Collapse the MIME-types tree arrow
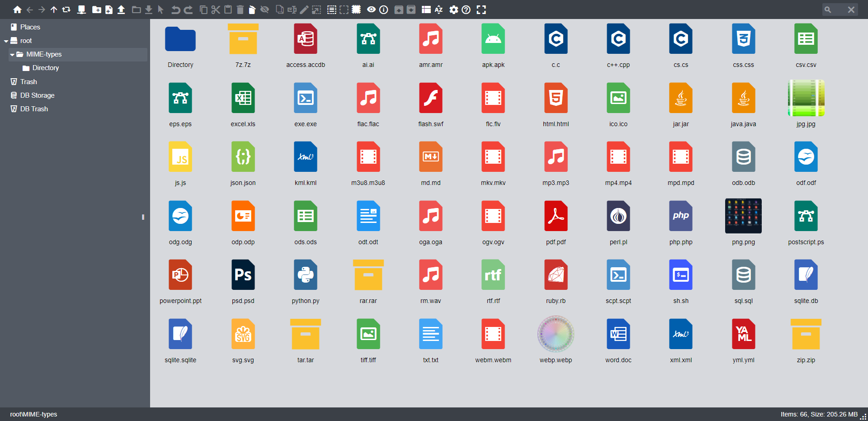868x421 pixels. click(x=12, y=55)
